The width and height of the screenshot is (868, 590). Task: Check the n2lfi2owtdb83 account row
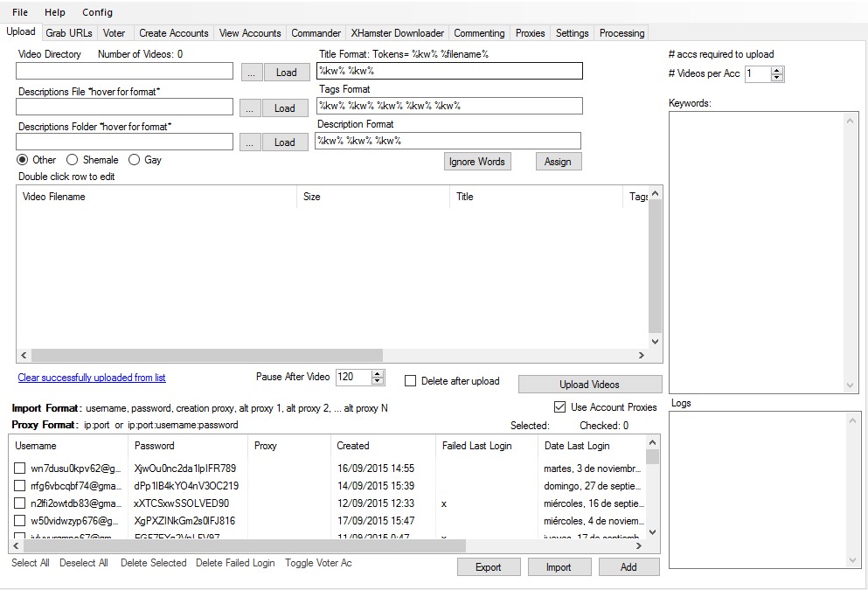coord(19,503)
